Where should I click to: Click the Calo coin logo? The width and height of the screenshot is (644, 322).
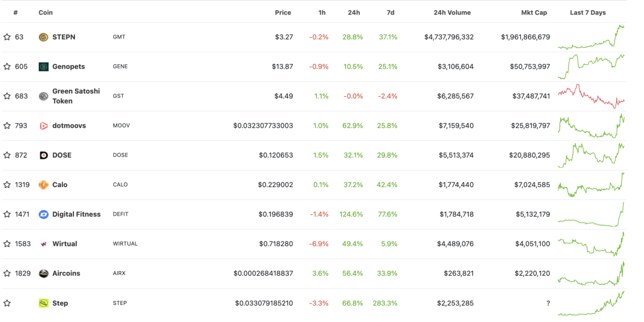(43, 185)
